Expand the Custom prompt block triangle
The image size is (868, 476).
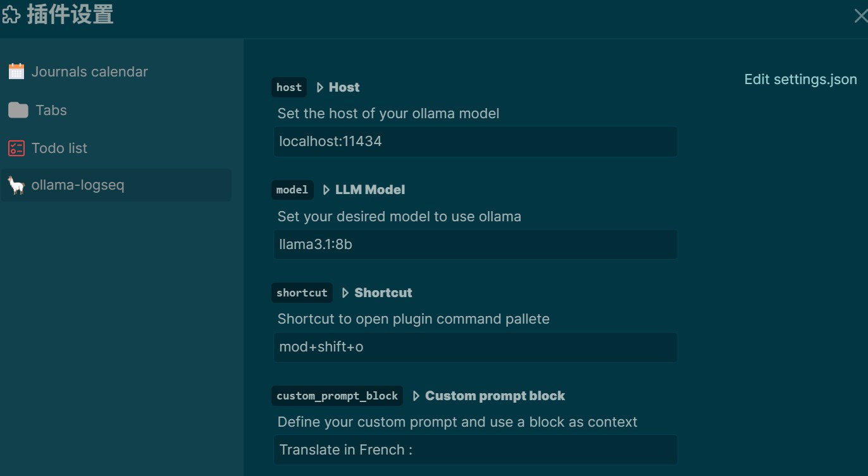click(416, 396)
